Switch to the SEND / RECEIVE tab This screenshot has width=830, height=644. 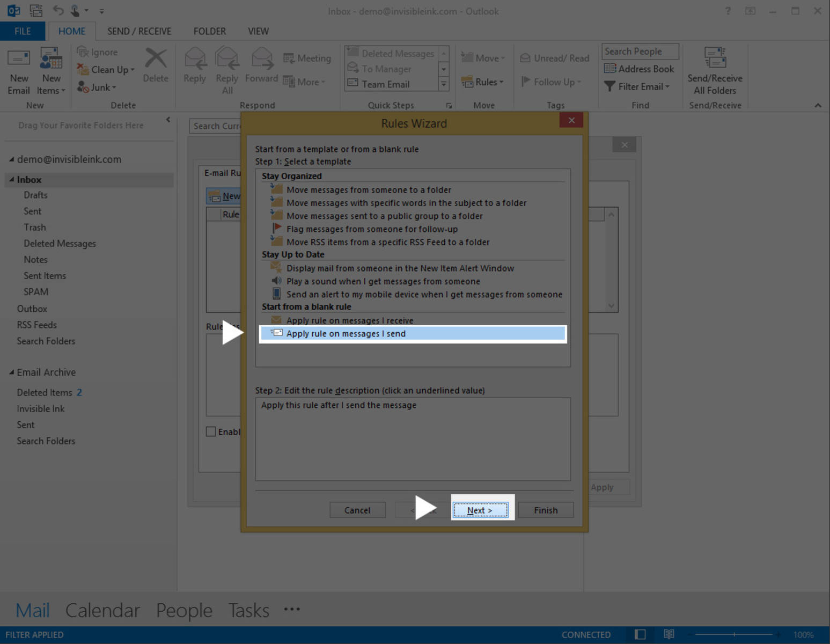[139, 31]
